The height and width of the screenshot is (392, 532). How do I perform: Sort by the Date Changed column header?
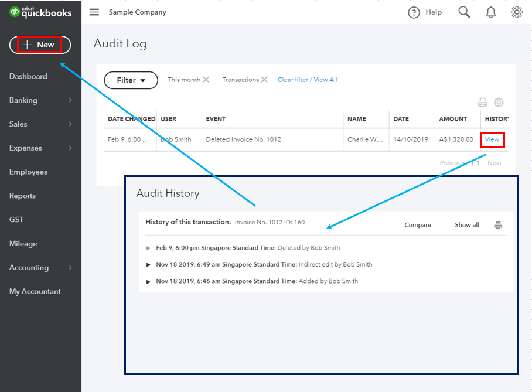coord(131,119)
